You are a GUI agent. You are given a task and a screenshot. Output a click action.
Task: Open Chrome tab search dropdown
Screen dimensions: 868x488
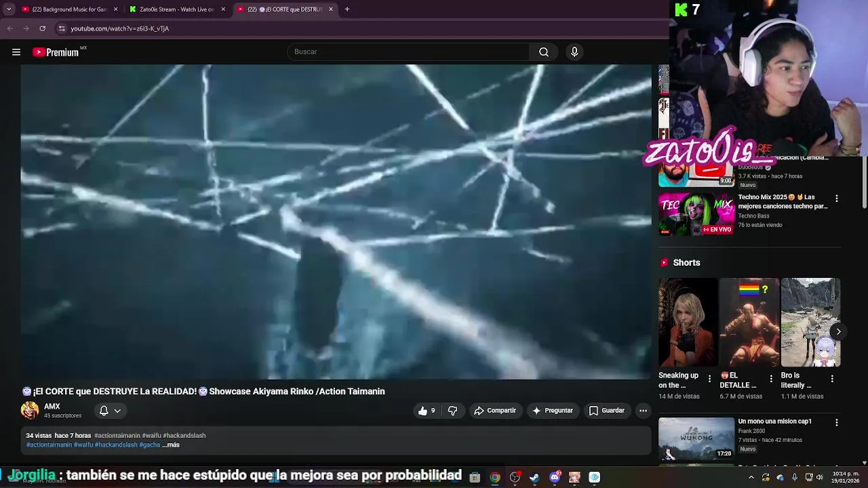[9, 9]
